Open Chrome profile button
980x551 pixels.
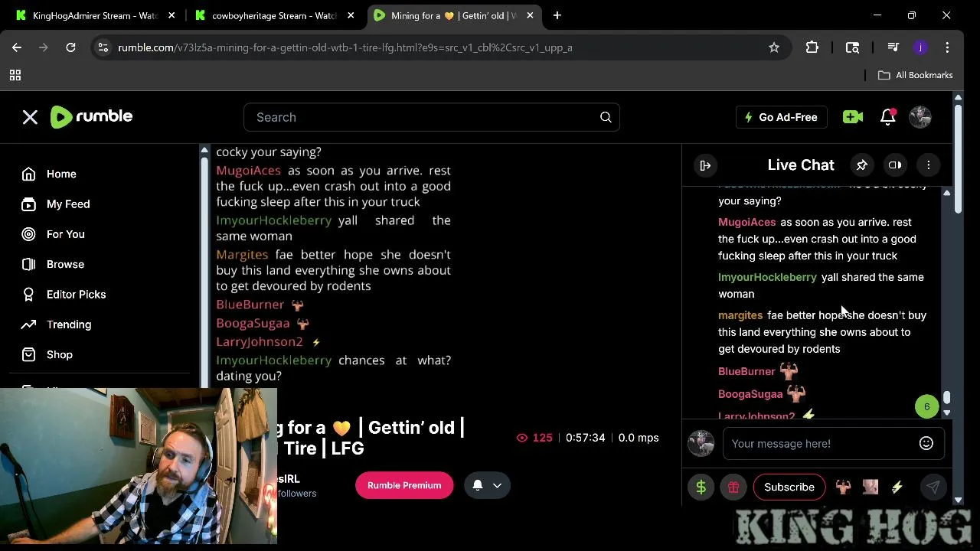(x=920, y=47)
